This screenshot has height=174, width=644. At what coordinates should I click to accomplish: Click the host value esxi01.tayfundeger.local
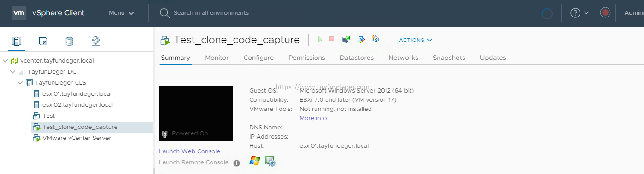[x=334, y=146]
